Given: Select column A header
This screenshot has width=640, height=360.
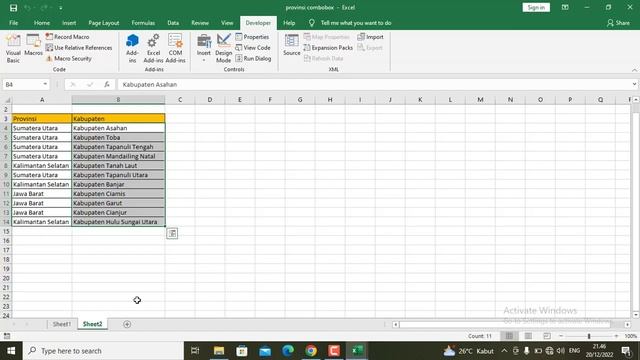Looking at the screenshot, I should coord(42,100).
